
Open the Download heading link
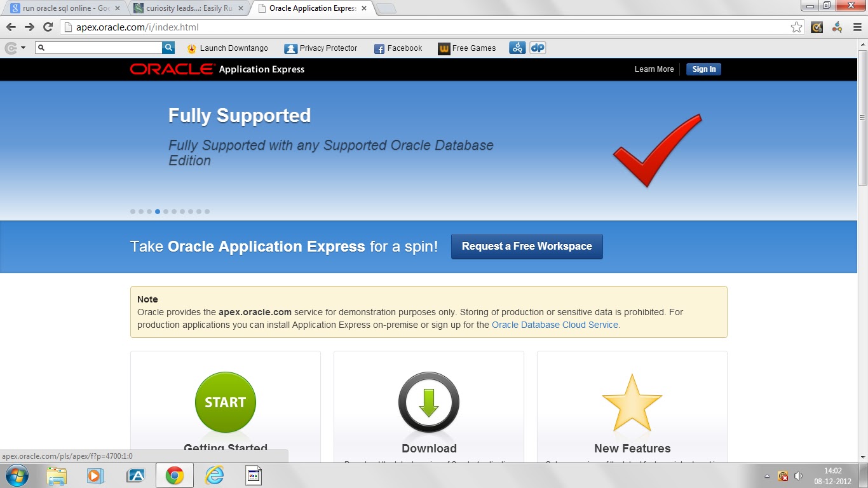429,449
